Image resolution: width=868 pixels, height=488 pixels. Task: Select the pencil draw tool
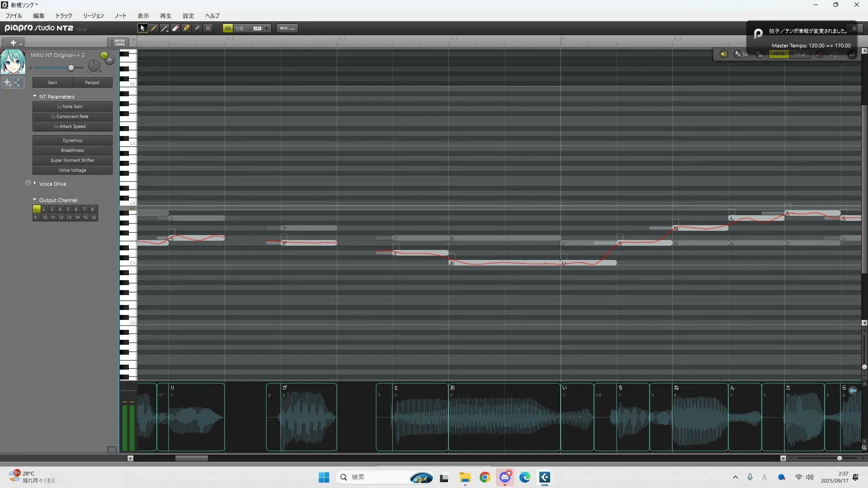point(154,28)
